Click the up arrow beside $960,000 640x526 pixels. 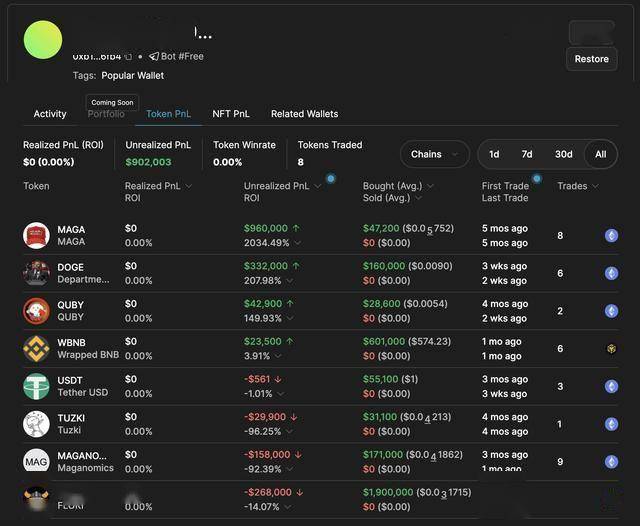296,228
